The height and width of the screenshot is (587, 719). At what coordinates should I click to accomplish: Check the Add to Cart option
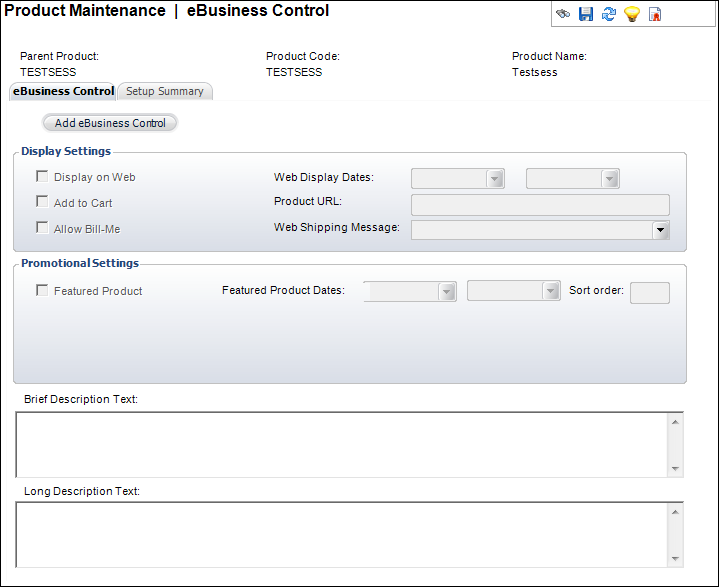tap(43, 202)
